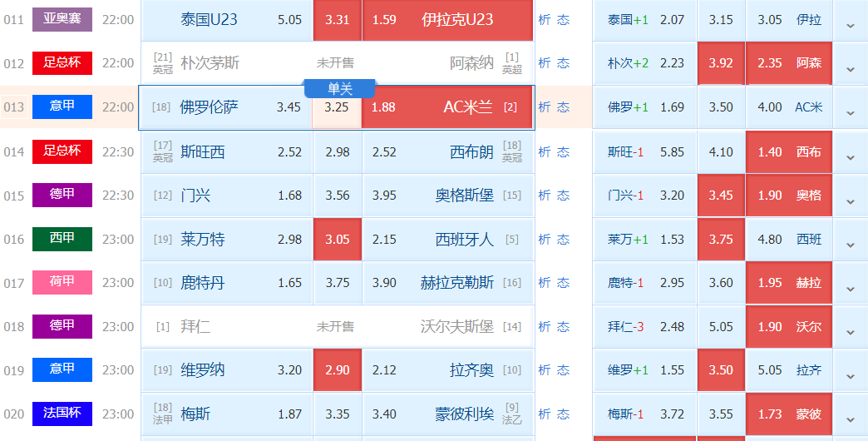Deselect handicap 沃尔 odds 1.90

[789, 327]
